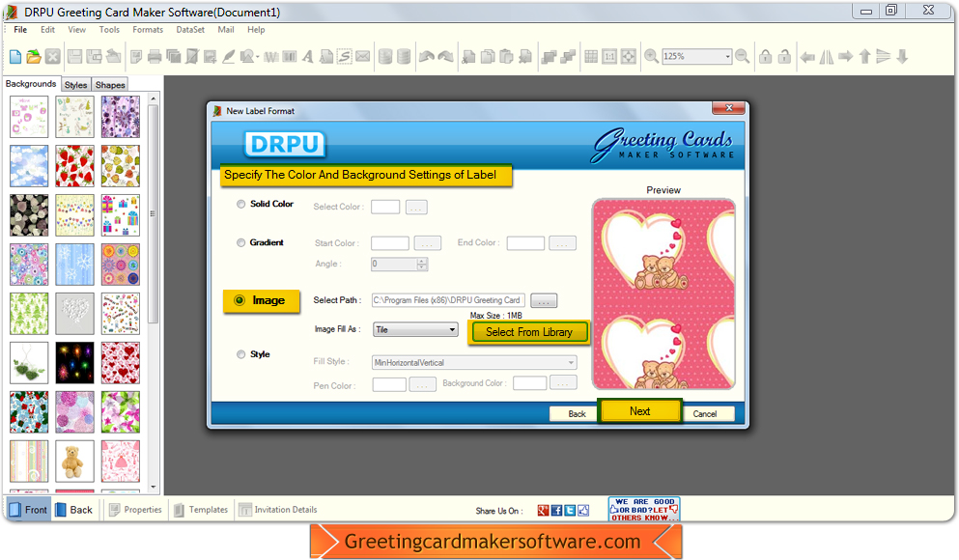Click the Print icon in toolbar

(155, 57)
